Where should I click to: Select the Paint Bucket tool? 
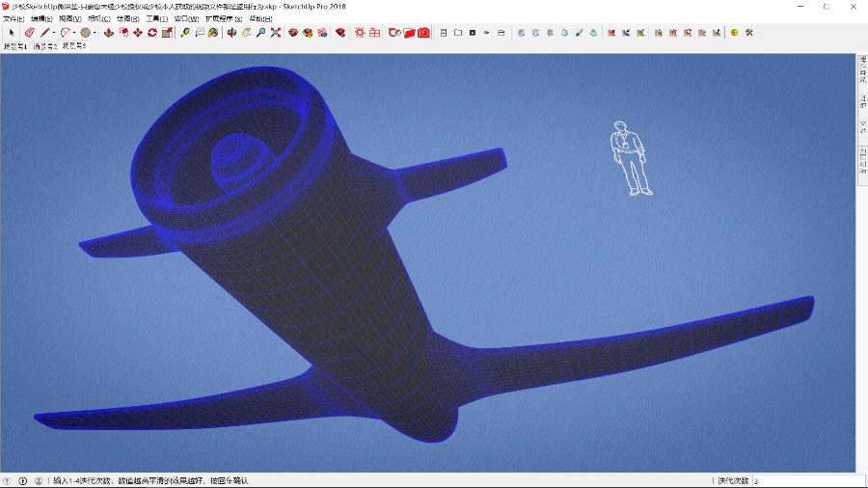point(214,33)
